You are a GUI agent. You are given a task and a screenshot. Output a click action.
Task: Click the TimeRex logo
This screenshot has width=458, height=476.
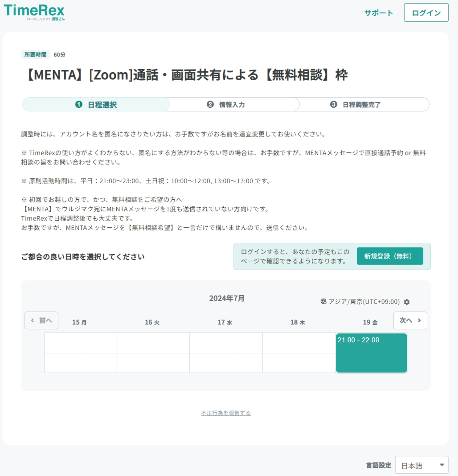(34, 12)
